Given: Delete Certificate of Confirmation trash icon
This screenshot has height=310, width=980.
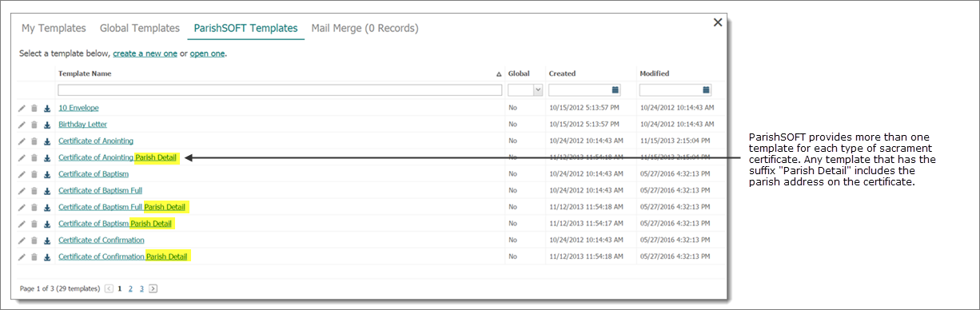Looking at the screenshot, I should pos(34,240).
